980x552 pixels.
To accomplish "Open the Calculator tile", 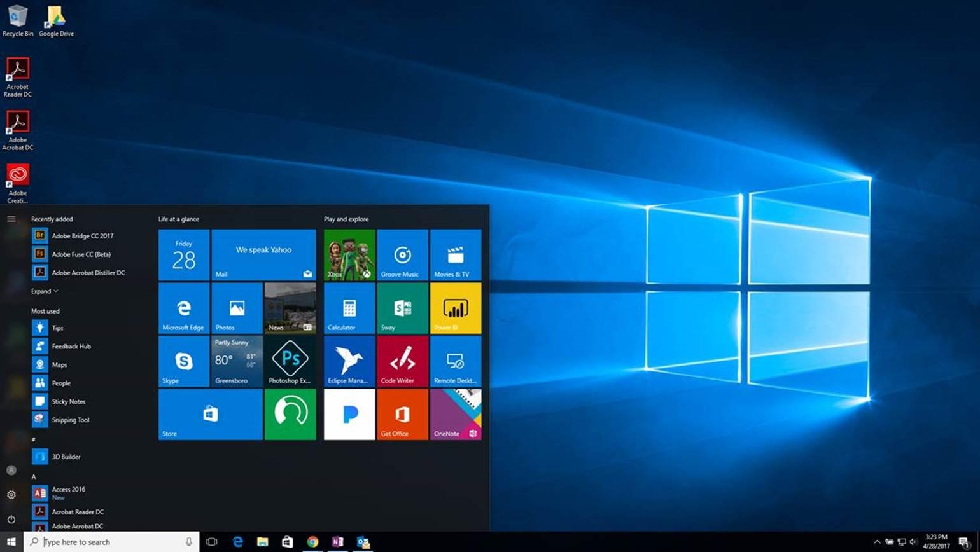I will 349,308.
